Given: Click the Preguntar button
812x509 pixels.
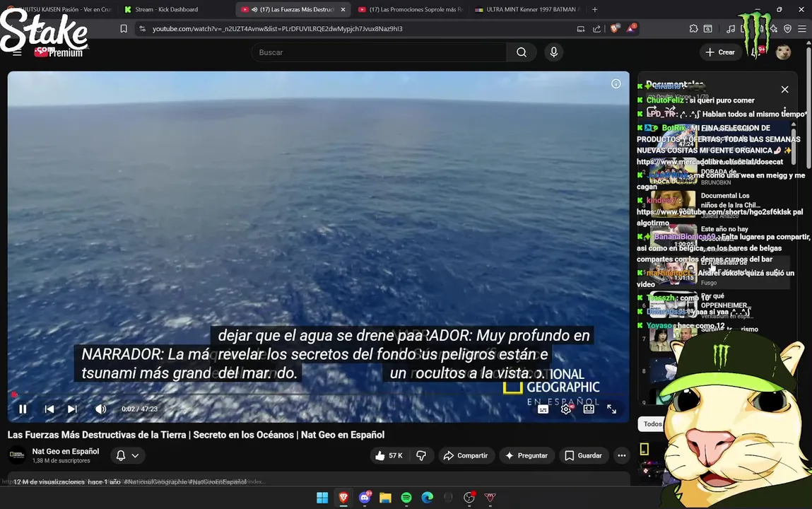Looking at the screenshot, I should 526,456.
